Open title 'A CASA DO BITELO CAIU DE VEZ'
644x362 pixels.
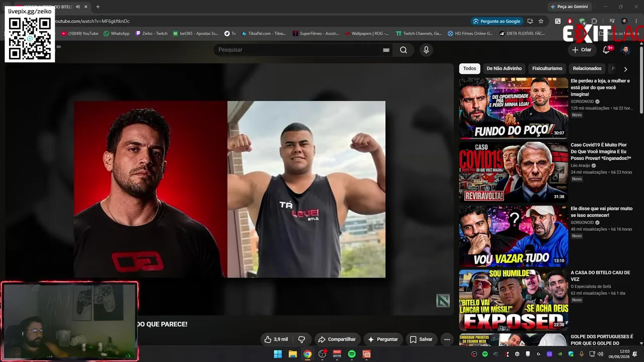tap(600, 276)
